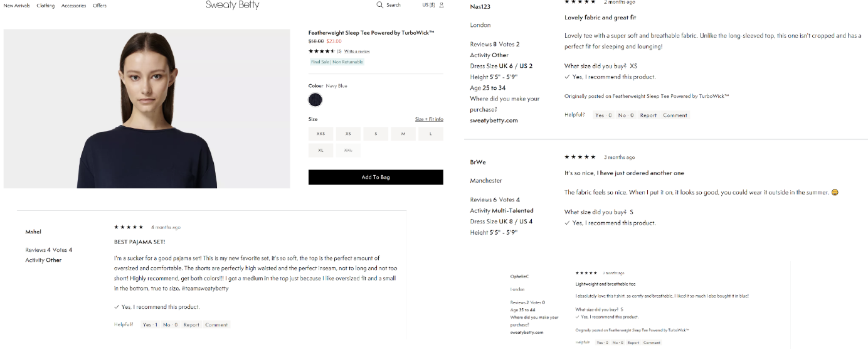The height and width of the screenshot is (349, 868).
Task: Select size XXS
Action: pos(321,134)
